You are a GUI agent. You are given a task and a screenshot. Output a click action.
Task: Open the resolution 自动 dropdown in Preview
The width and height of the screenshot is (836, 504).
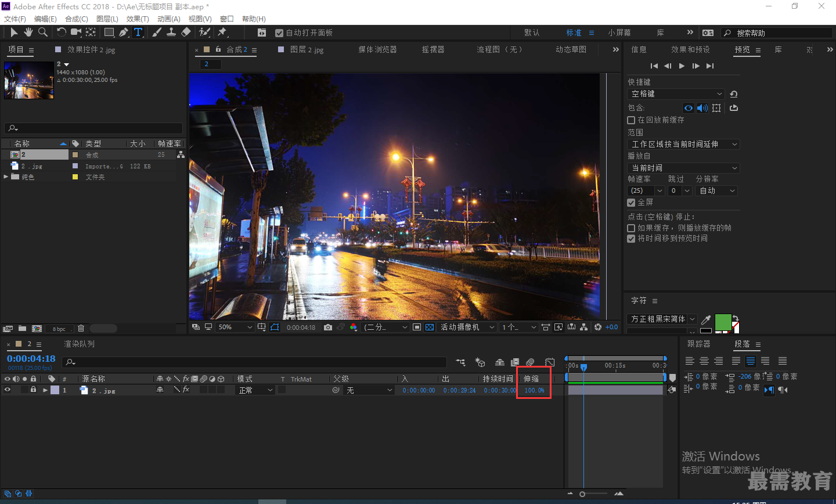(717, 191)
